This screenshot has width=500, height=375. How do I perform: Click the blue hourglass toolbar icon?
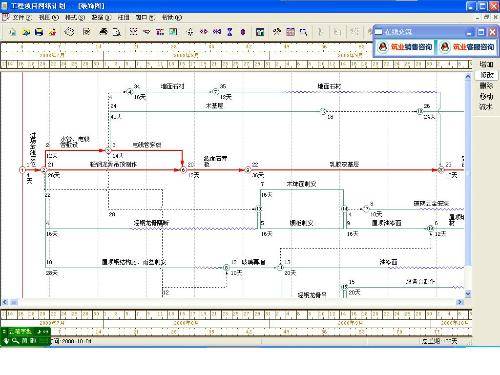(230, 32)
